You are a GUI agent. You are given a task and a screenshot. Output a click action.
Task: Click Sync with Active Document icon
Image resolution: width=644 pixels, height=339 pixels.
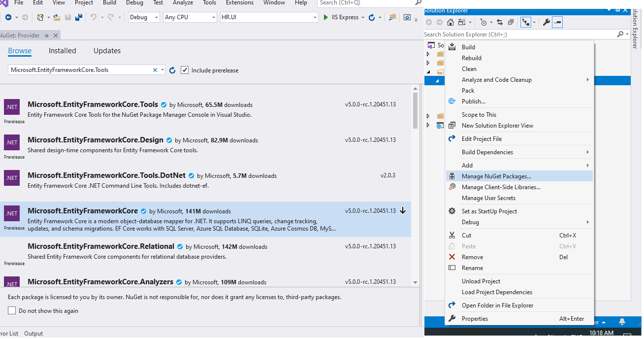point(500,22)
